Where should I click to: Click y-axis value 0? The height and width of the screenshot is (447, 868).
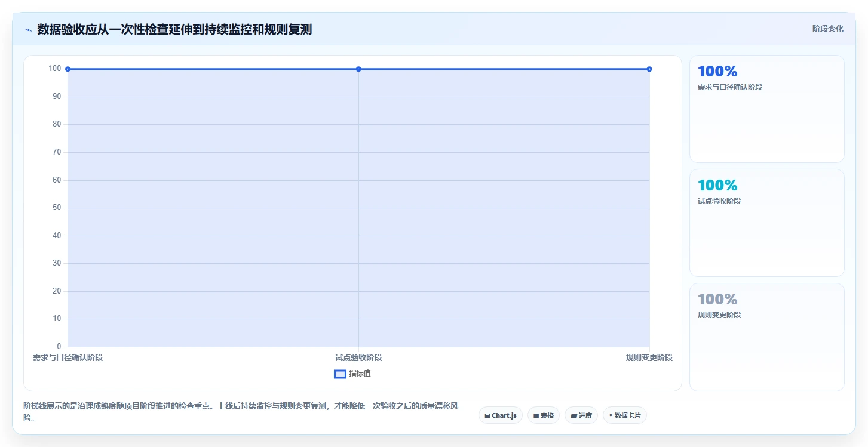(x=59, y=347)
